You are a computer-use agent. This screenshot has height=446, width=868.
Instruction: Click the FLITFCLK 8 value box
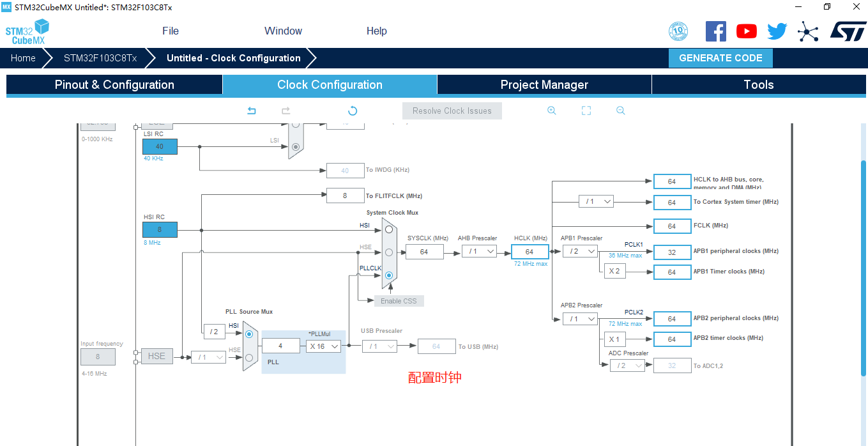click(x=345, y=196)
